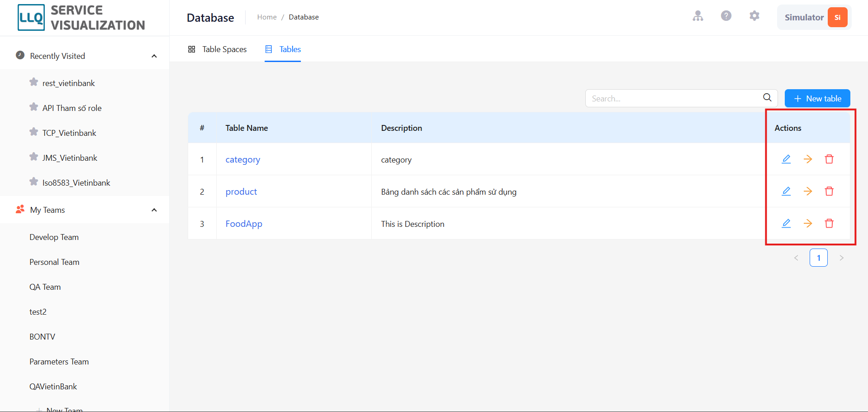The height and width of the screenshot is (412, 868).
Task: Delete the category table with trash icon
Action: point(829,159)
